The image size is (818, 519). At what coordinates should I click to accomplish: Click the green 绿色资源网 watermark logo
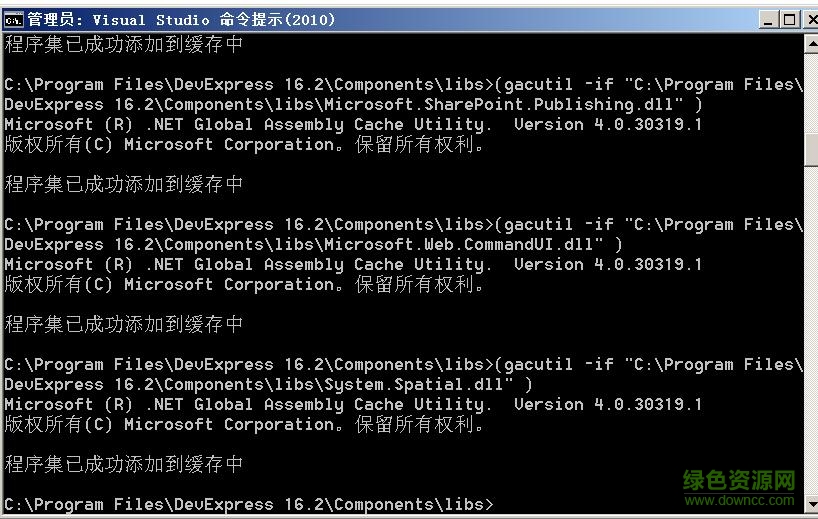pyautogui.click(x=738, y=480)
